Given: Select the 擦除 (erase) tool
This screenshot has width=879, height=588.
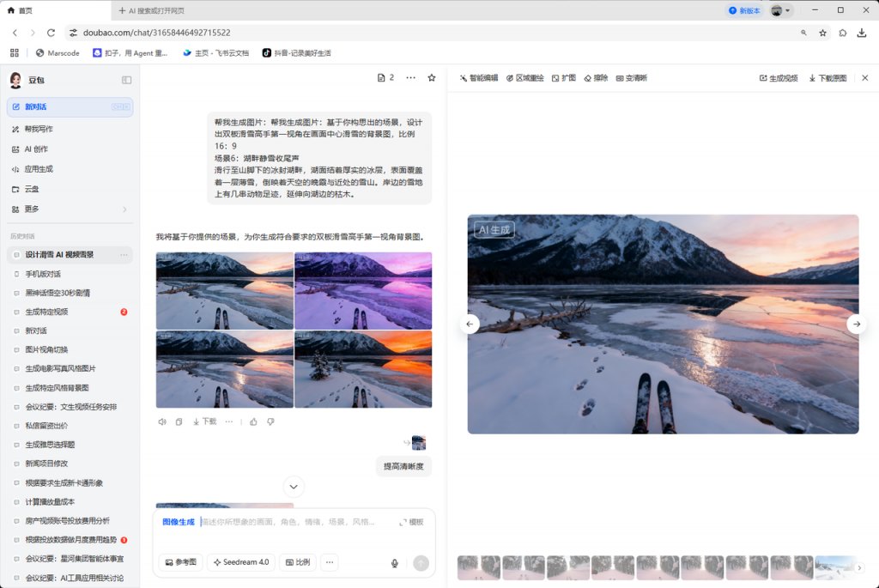Looking at the screenshot, I should pos(601,77).
